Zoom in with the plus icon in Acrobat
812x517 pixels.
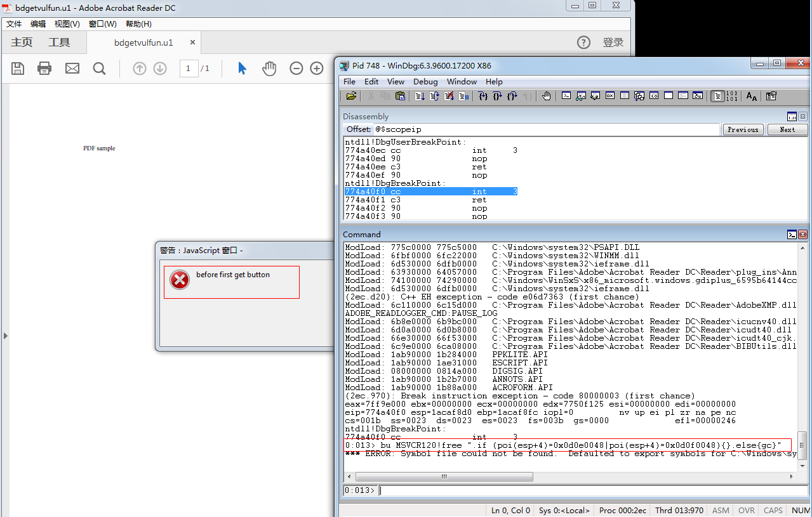coord(317,69)
